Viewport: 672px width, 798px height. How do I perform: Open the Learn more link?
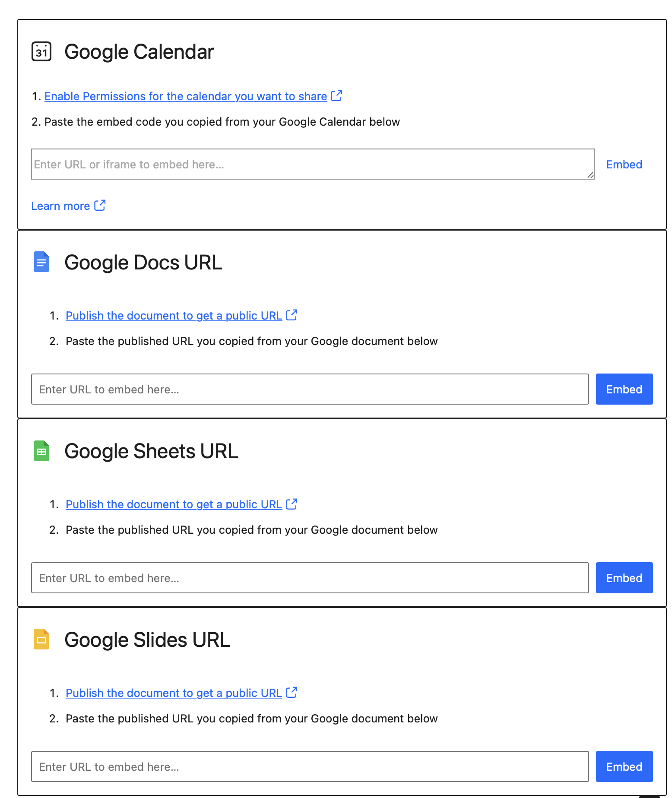[60, 206]
